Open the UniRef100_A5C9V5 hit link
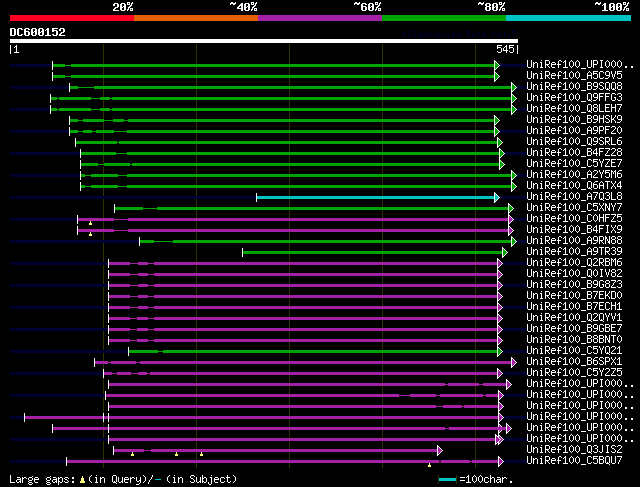The width and height of the screenshot is (640, 487). (x=574, y=75)
